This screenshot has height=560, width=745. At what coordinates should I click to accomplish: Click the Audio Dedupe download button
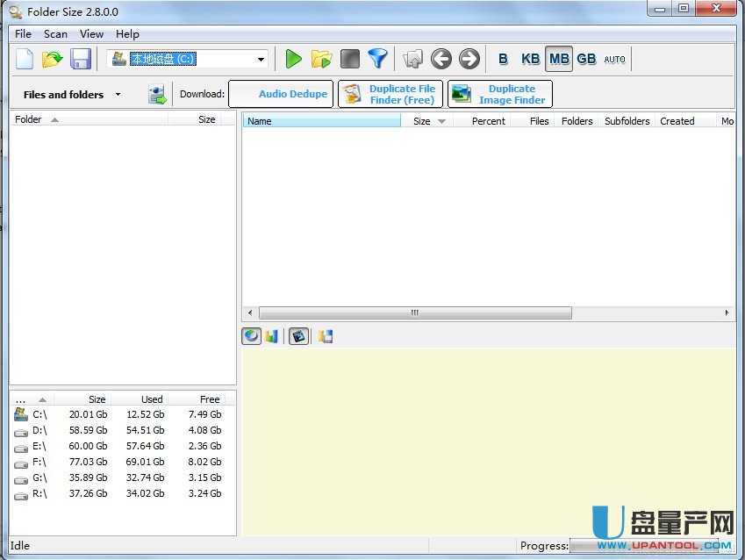point(281,94)
